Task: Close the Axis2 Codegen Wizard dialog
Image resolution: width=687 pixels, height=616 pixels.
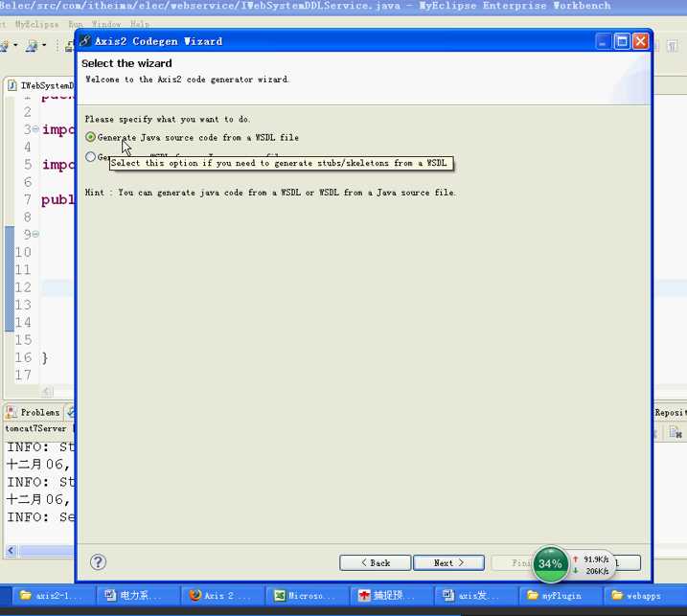Action: 641,41
